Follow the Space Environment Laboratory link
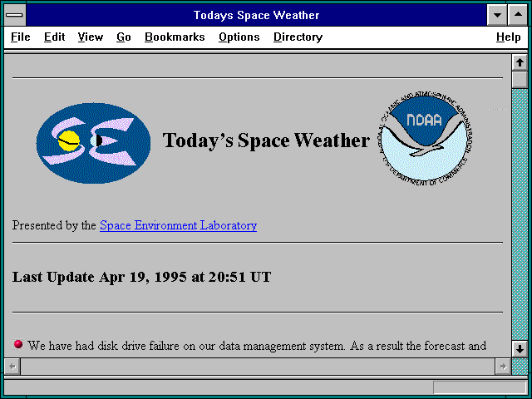 click(178, 225)
